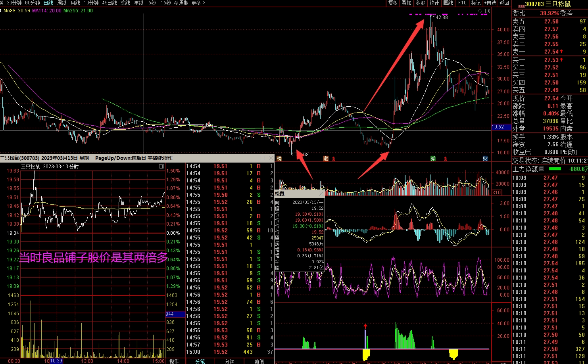The width and height of the screenshot is (588, 364).
Task: Click the 收益(一) value 0.600
Action: click(551, 152)
